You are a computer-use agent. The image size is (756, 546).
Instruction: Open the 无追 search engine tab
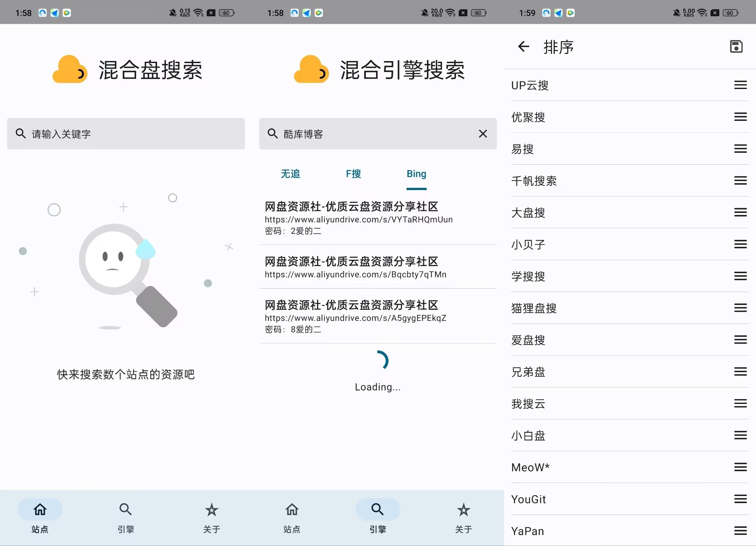(290, 174)
